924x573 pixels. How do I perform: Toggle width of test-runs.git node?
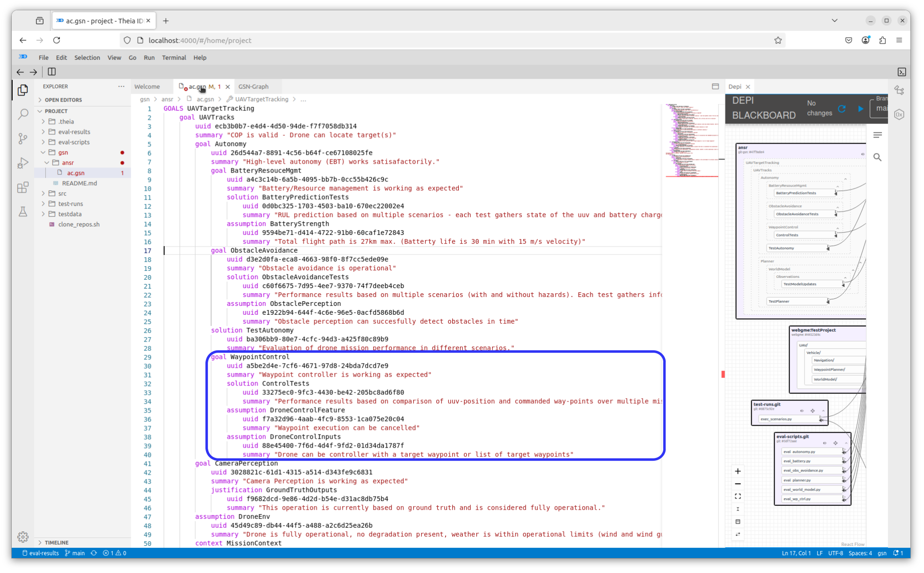point(801,411)
